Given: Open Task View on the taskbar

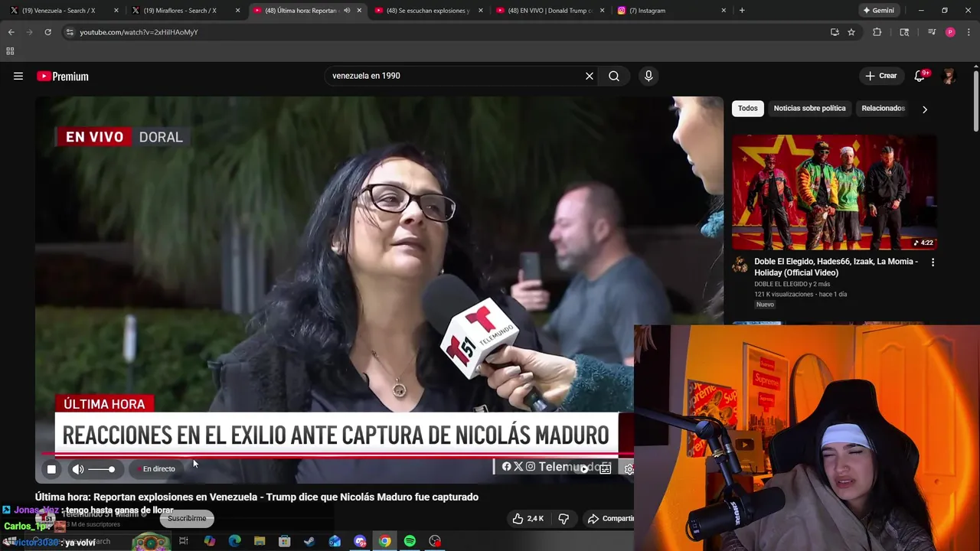Looking at the screenshot, I should pyautogui.click(x=184, y=541).
